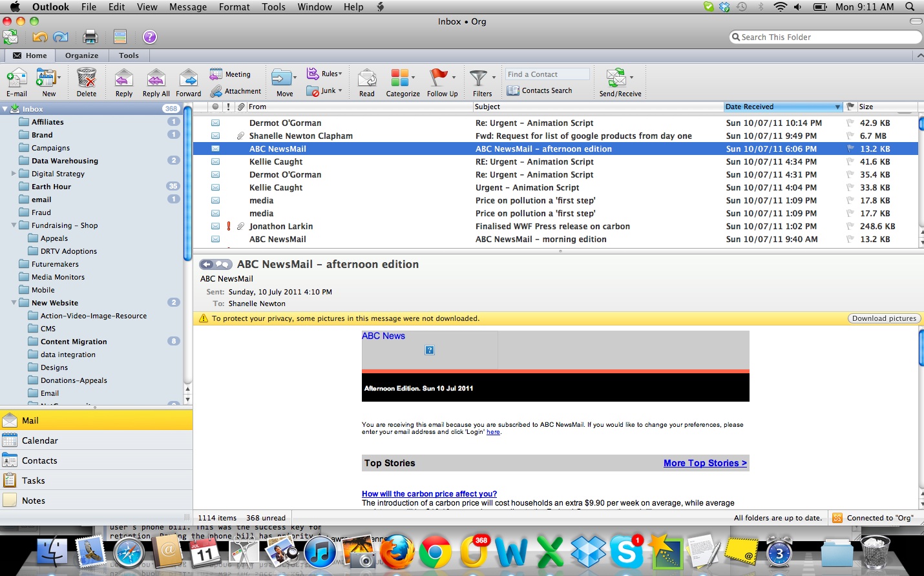Viewport: 924px width, 576px height.
Task: Switch to the Tools ribbon tab
Action: coord(129,56)
